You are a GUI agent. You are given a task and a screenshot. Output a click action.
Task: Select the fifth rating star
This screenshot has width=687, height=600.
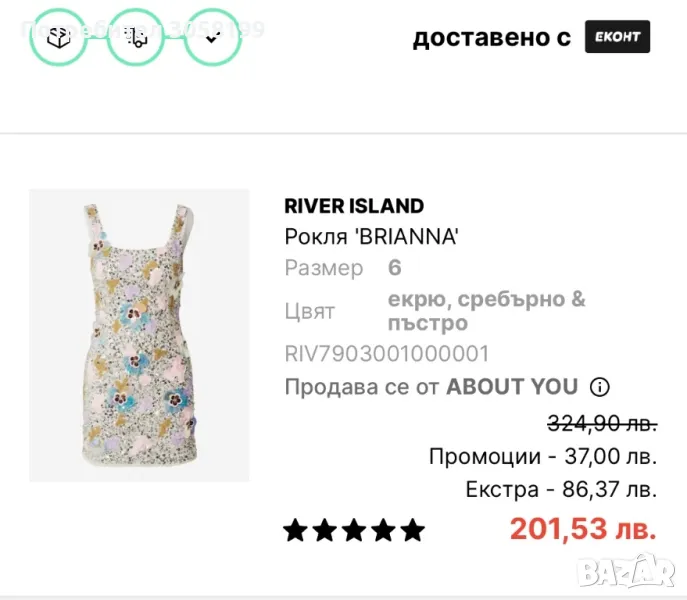412,530
